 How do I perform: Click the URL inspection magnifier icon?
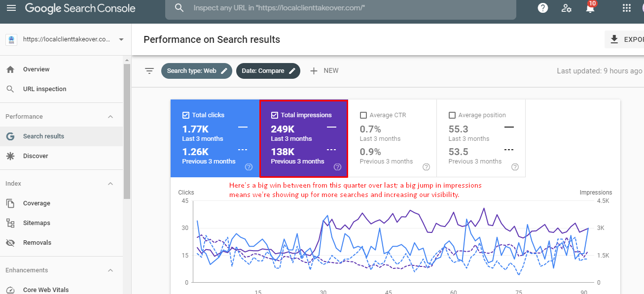point(10,89)
